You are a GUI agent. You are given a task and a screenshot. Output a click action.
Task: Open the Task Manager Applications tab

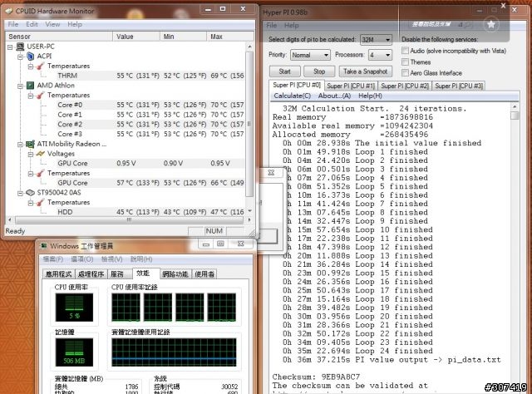[59, 273]
